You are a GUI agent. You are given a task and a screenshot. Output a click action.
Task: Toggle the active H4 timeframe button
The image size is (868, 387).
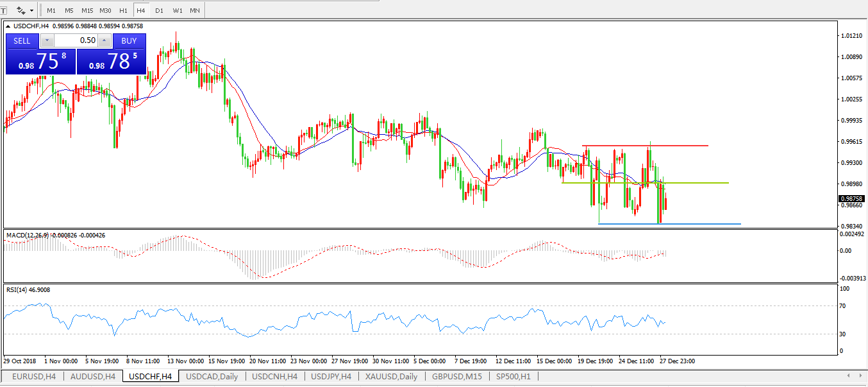[x=141, y=10]
